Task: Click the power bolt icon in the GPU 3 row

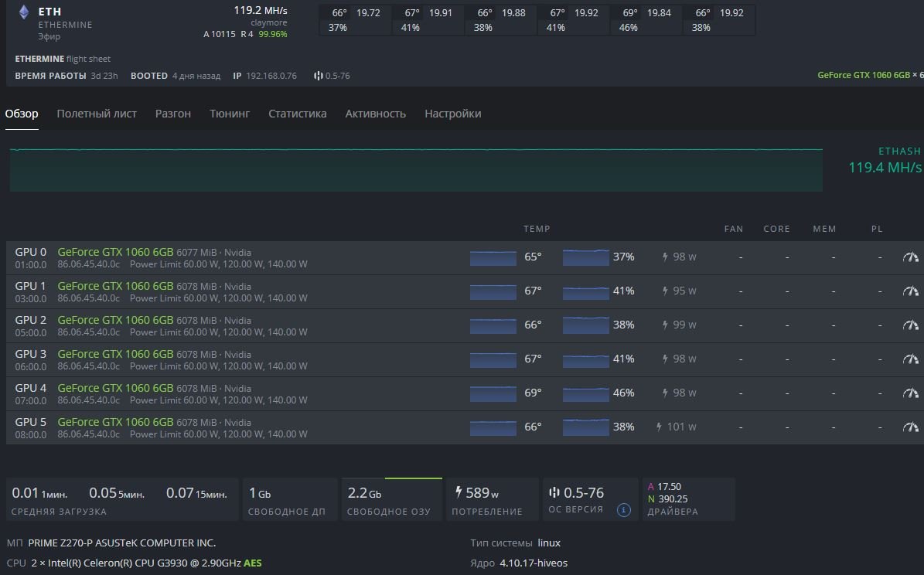Action: pyautogui.click(x=665, y=359)
